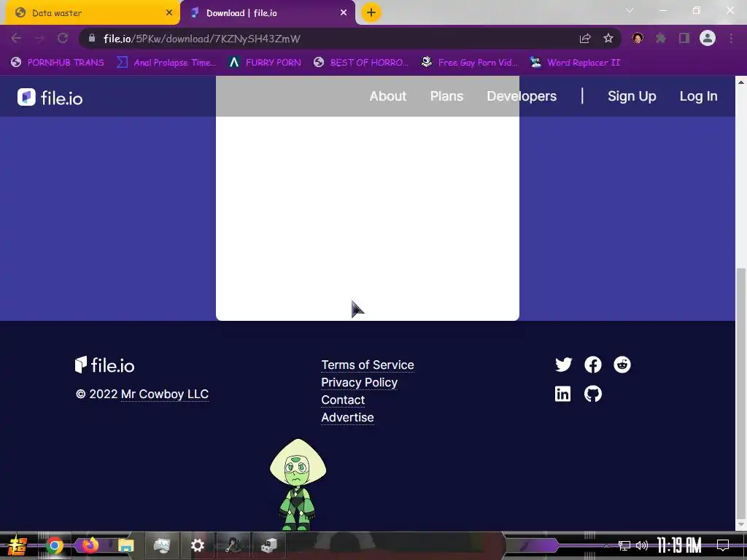Open the tab search chevron

tap(630, 10)
